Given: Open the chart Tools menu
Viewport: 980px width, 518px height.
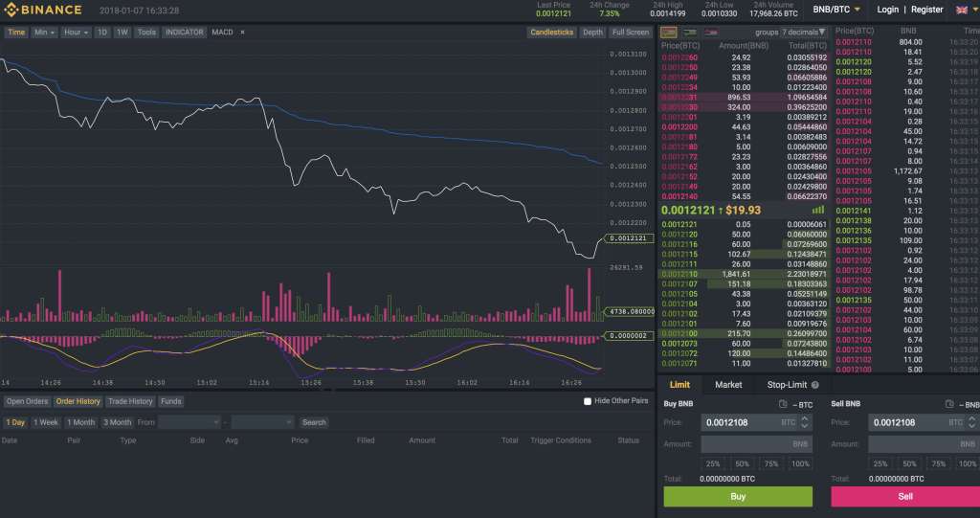Looking at the screenshot, I should pyautogui.click(x=146, y=32).
